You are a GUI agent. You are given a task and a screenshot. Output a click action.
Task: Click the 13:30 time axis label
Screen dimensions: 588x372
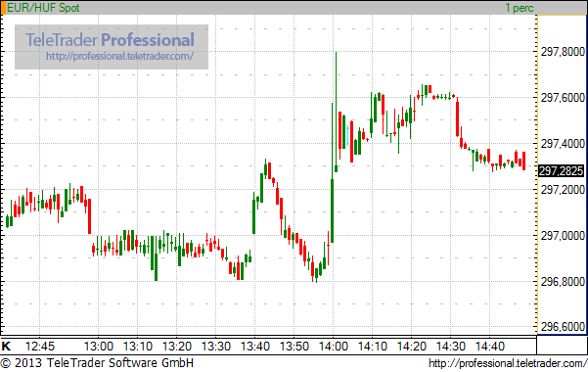click(216, 347)
